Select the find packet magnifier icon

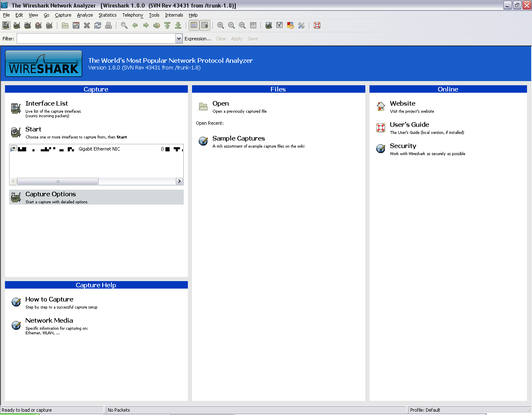(x=124, y=25)
